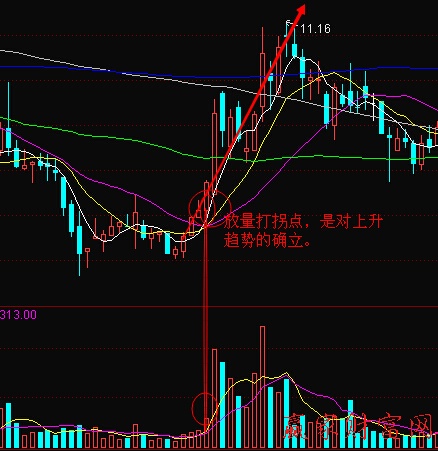
Task: Select the red circle around the price turning point
Action: (209, 208)
